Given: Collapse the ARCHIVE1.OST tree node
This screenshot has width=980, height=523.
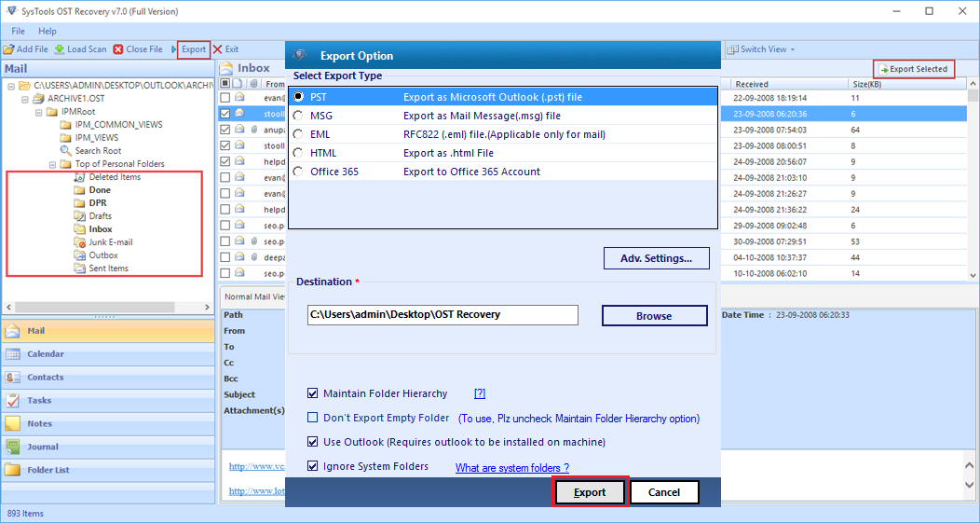Looking at the screenshot, I should click(25, 99).
